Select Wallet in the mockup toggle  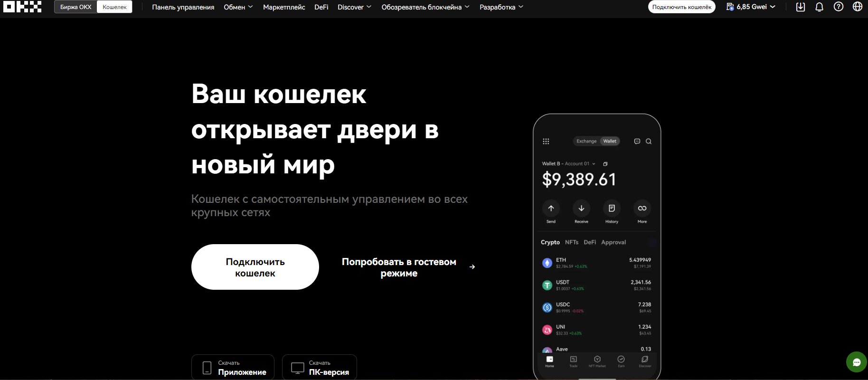(610, 141)
